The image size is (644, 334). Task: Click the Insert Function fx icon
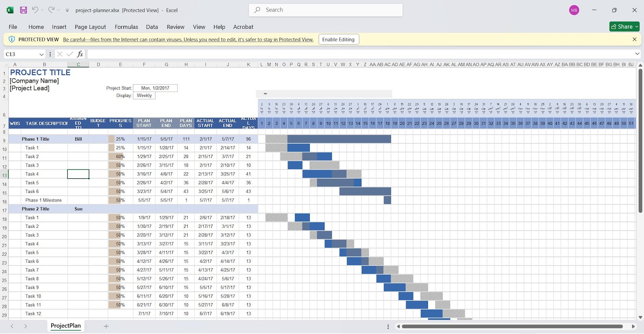(x=80, y=54)
